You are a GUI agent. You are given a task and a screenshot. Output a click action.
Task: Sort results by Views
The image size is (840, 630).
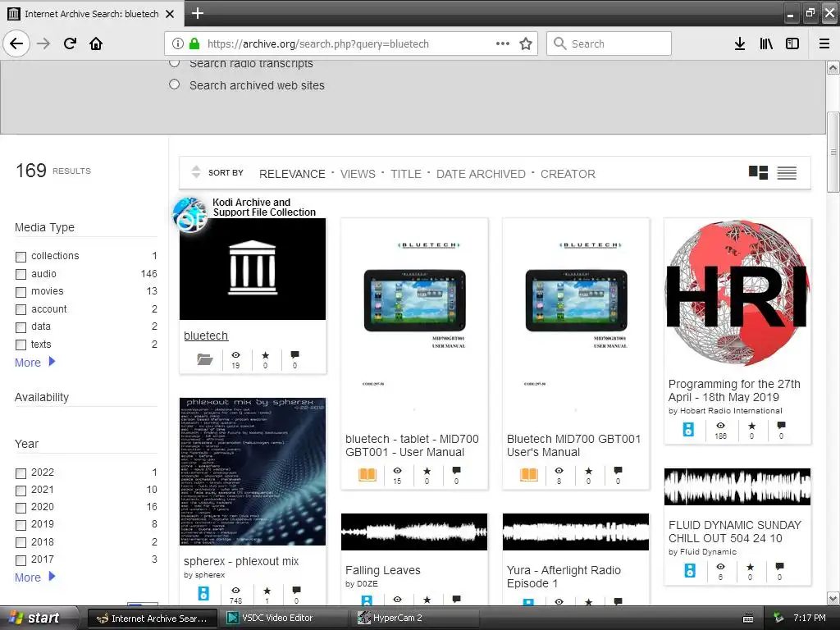[358, 174]
